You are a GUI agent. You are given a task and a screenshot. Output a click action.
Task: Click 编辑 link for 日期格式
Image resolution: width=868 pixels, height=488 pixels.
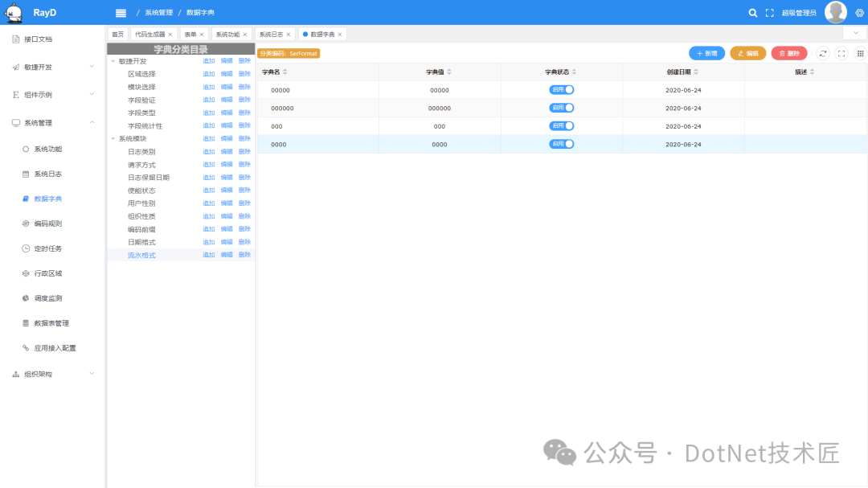point(227,242)
